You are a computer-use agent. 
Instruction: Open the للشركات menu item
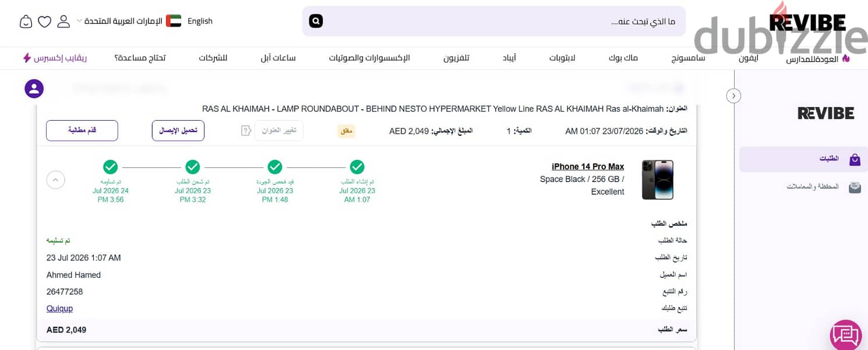[x=213, y=58]
